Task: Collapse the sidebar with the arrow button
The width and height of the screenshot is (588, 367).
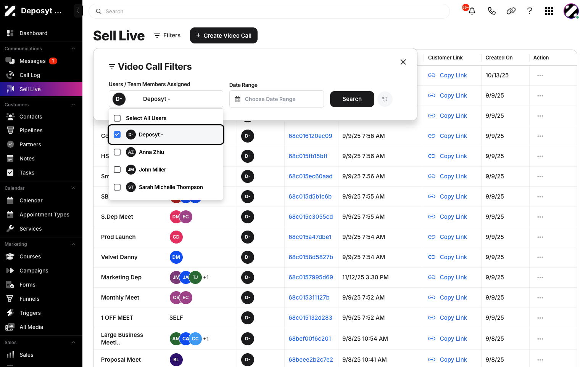Action: [x=78, y=11]
